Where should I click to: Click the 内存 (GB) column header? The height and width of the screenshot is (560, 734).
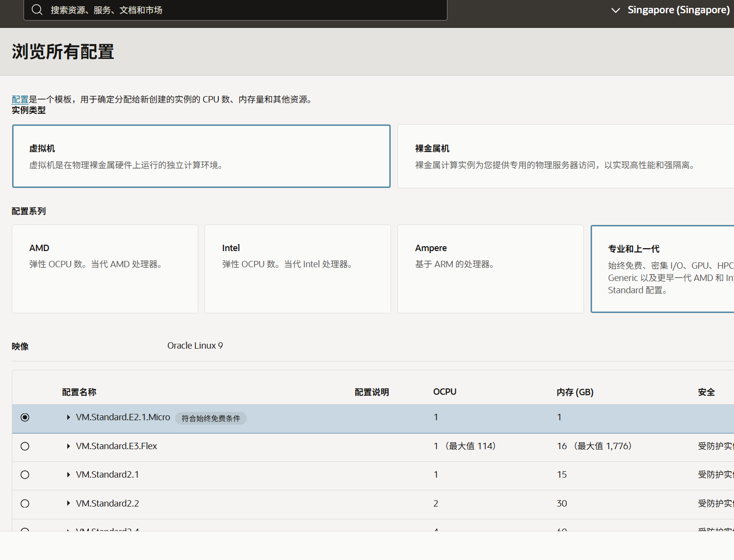(x=575, y=392)
